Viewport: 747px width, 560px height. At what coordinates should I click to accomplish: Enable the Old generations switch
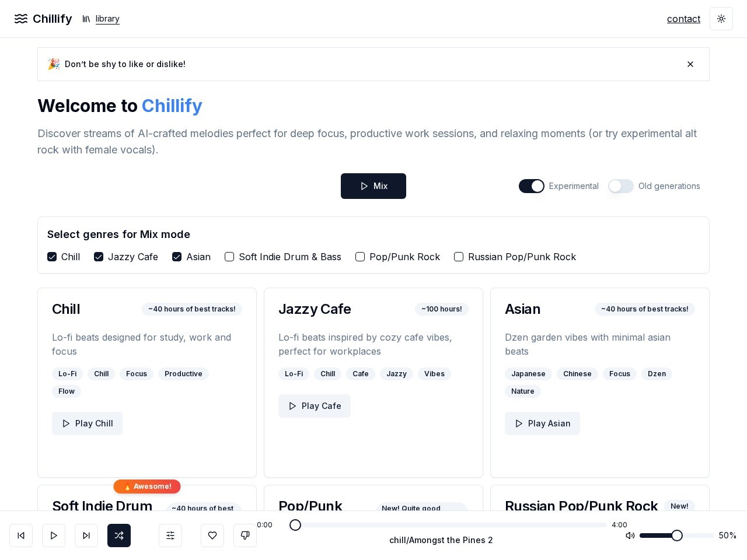621,186
